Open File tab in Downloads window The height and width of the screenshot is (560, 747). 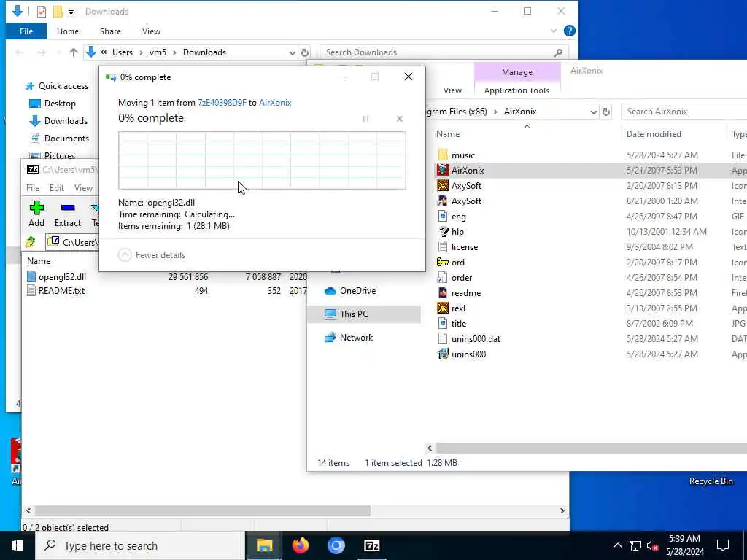26,31
